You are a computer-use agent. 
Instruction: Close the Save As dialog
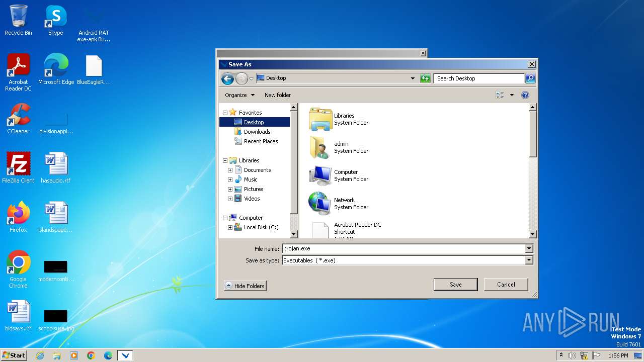point(531,64)
